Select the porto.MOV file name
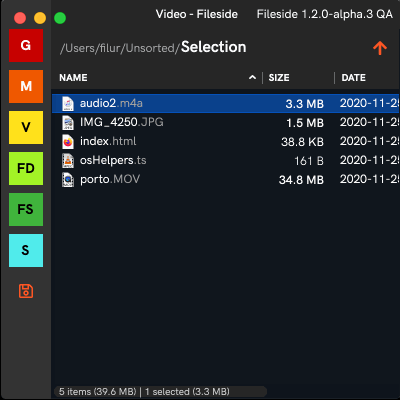400x400 pixels. [110, 179]
